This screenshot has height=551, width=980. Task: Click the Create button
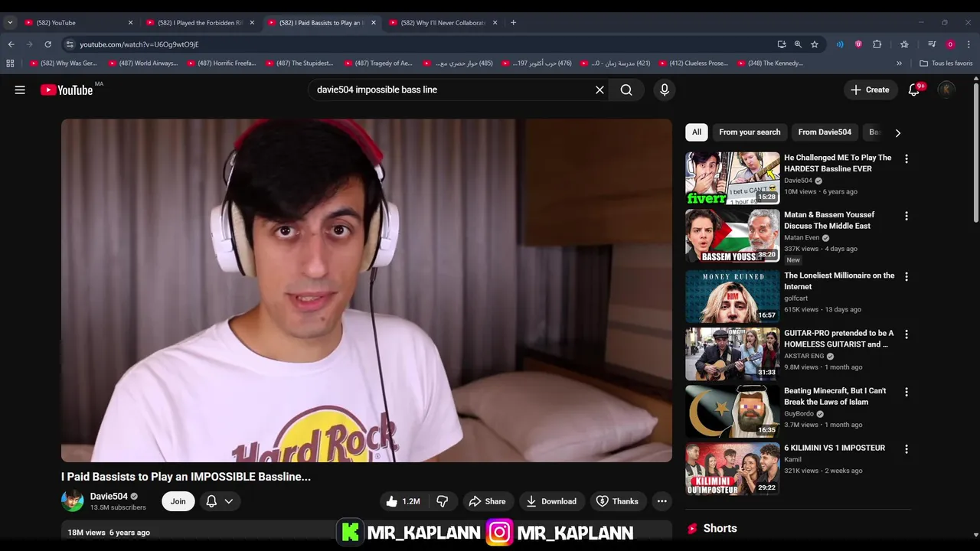(x=870, y=90)
